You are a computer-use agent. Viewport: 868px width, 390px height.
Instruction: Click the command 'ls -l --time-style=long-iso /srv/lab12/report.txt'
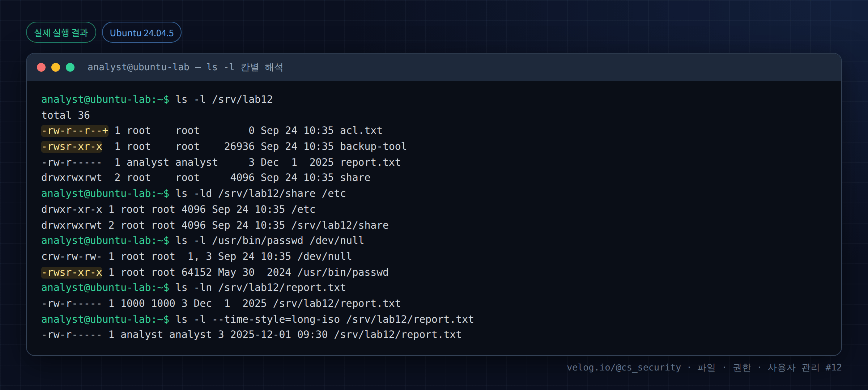pos(325,319)
